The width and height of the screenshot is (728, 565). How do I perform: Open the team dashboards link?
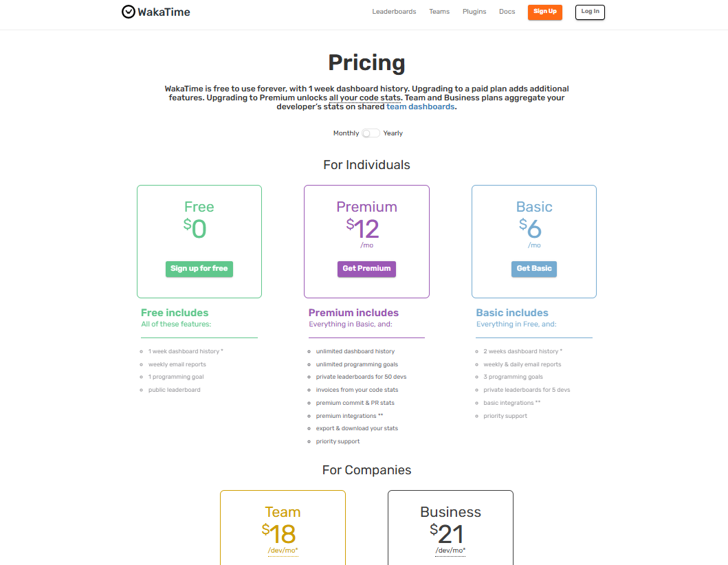(x=421, y=106)
